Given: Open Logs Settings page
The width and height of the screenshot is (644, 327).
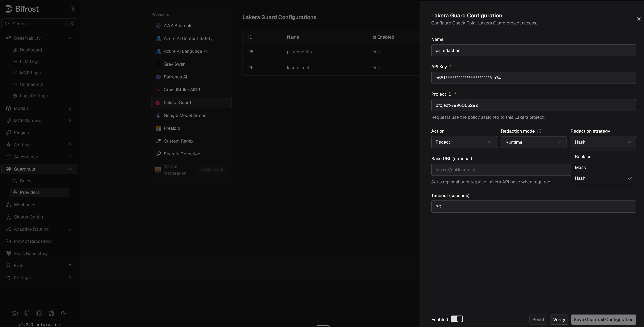Looking at the screenshot, I should pyautogui.click(x=39, y=96).
